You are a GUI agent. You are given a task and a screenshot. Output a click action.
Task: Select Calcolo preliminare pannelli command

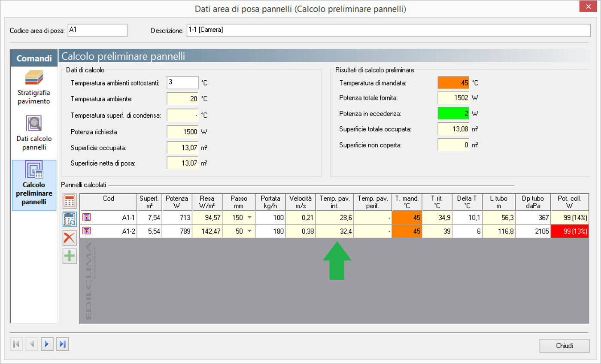tap(34, 185)
